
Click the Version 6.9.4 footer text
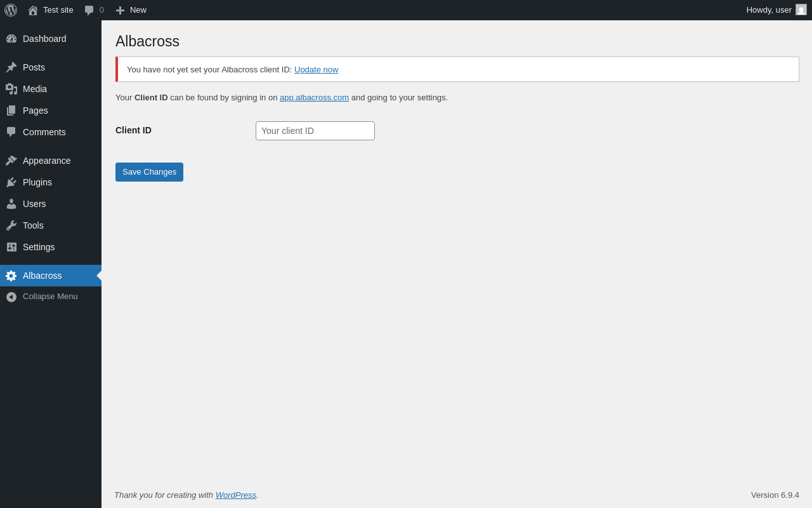[x=775, y=495]
